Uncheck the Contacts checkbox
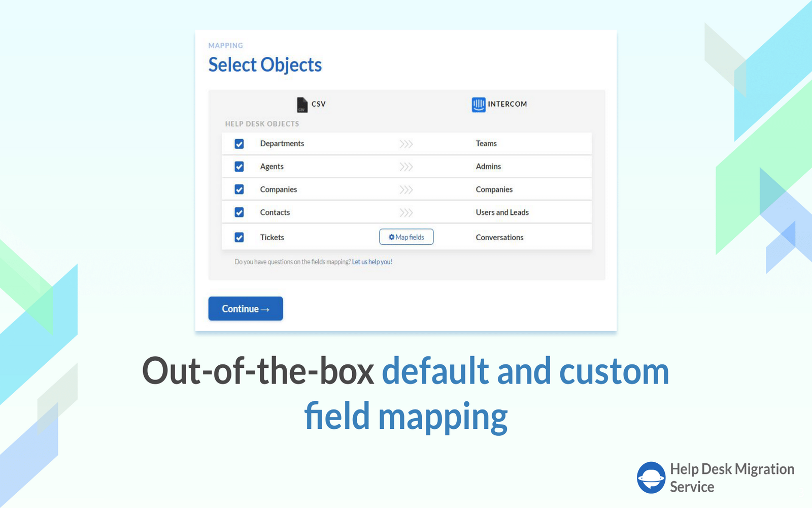 [x=239, y=213]
